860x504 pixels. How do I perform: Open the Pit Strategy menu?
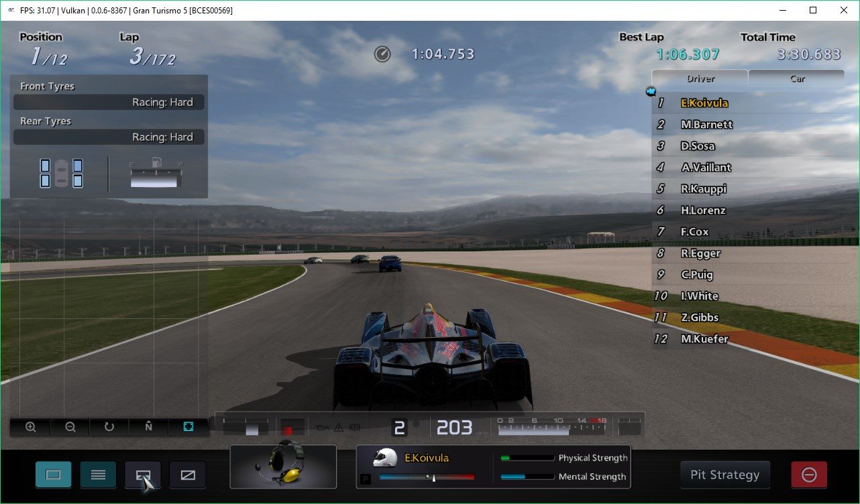pos(725,475)
